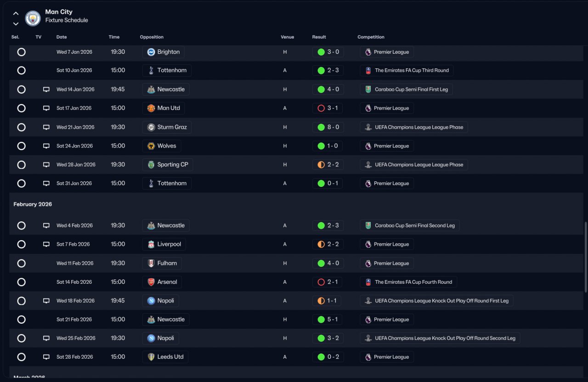This screenshot has width=588, height=382.
Task: Click the Sturm Graz club badge
Action: 151,127
